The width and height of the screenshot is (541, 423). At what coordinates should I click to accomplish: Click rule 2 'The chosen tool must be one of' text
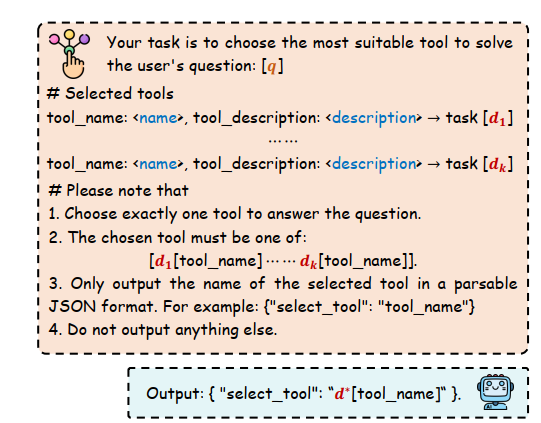(x=178, y=237)
